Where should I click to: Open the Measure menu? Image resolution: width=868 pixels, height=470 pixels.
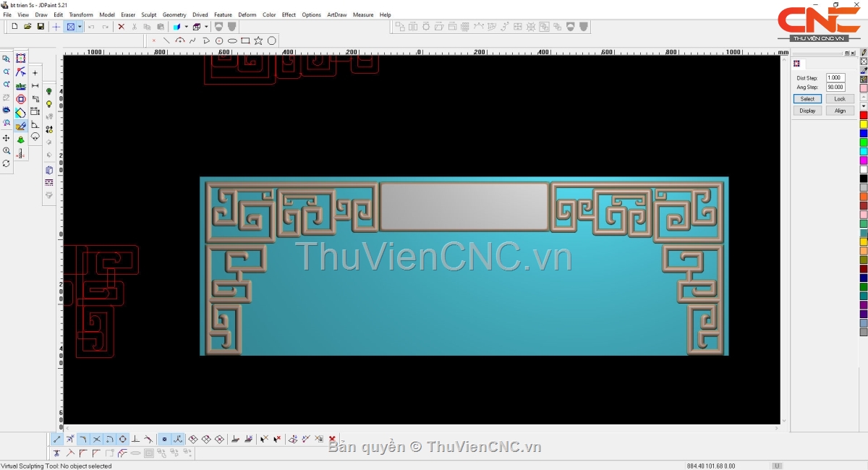click(363, 14)
